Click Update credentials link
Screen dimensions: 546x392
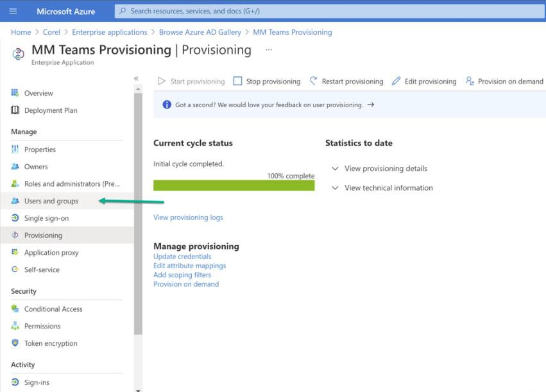pyautogui.click(x=182, y=256)
